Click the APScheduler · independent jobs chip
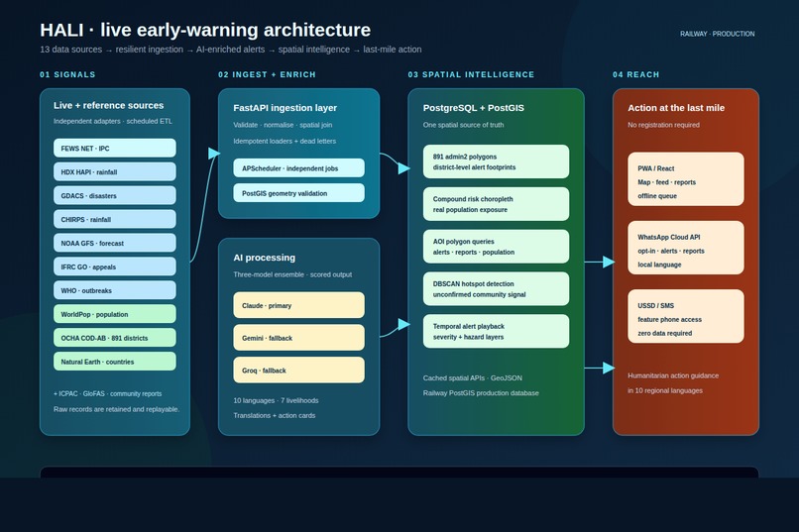This screenshot has height=532, width=799. 298,168
